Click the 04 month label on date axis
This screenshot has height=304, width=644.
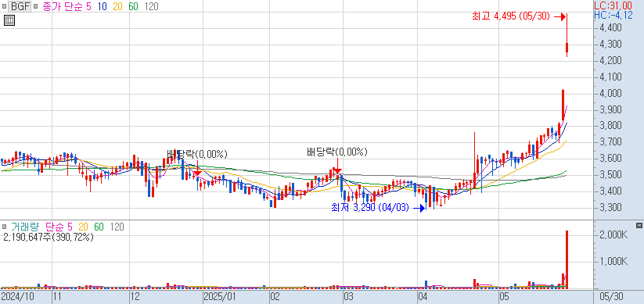(x=423, y=297)
